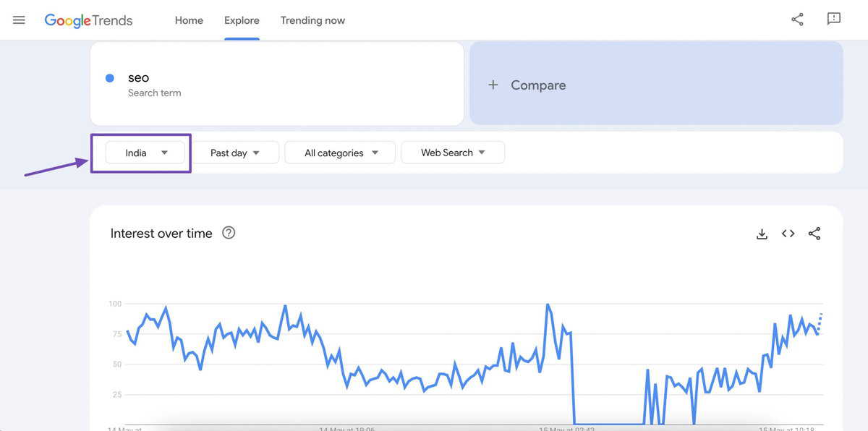Open the hamburger main menu
The width and height of the screenshot is (868, 431).
pos(20,20)
